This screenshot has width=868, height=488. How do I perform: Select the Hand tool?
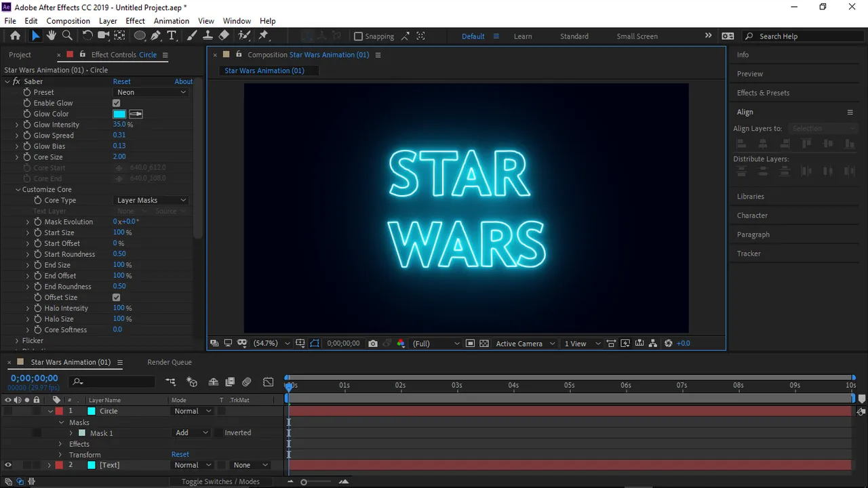click(52, 36)
